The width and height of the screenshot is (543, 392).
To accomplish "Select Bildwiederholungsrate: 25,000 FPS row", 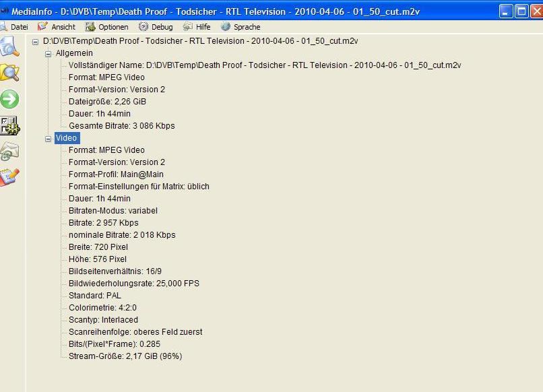I will tap(133, 284).
